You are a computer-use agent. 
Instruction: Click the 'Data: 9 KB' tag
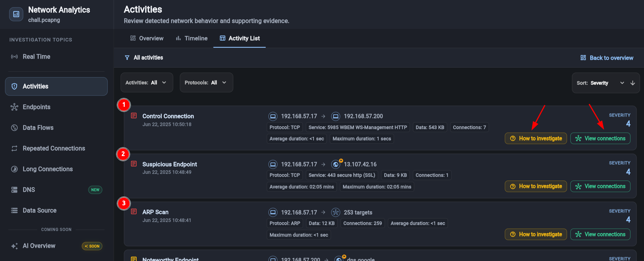(395, 175)
